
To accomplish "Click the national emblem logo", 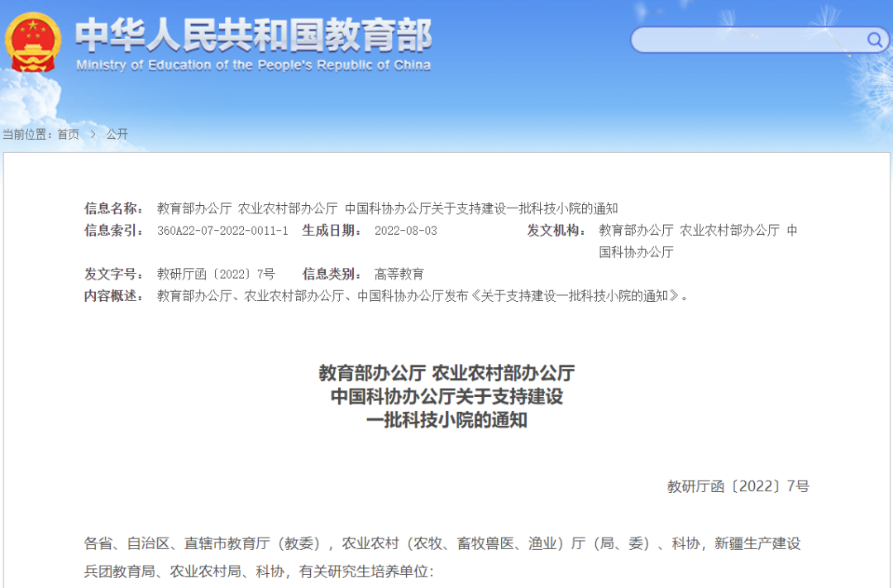I will [x=33, y=41].
